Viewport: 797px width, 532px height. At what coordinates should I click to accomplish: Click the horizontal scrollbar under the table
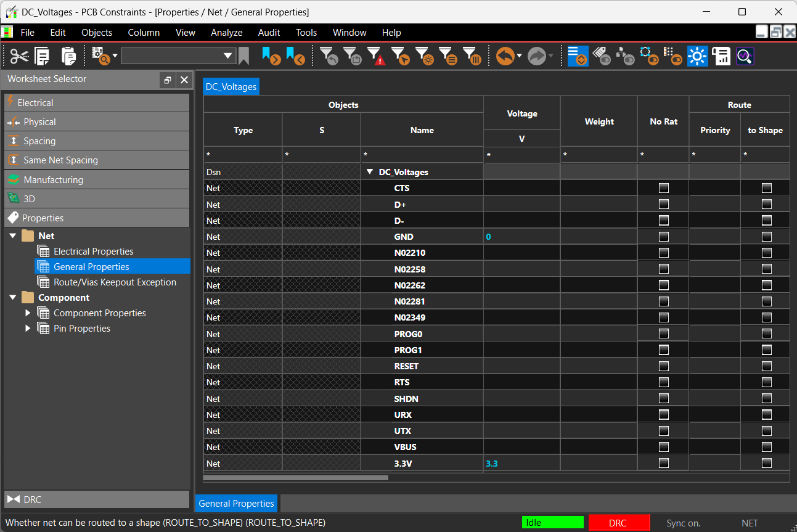296,477
